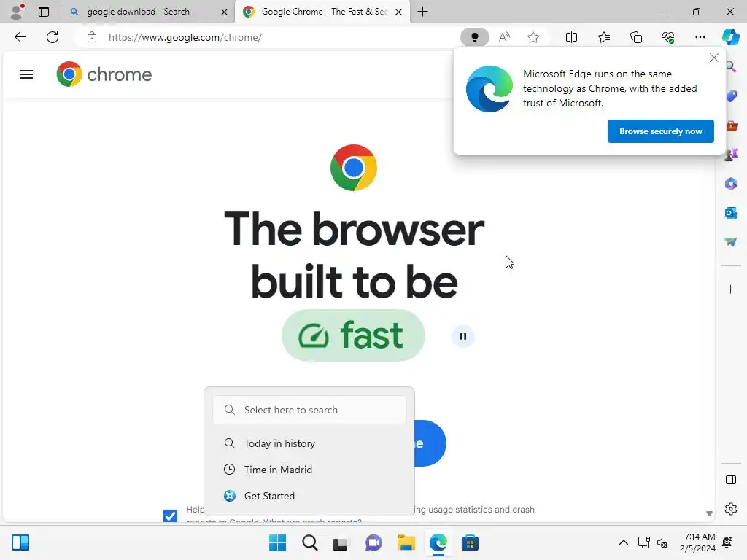Pause the headline animation

coord(463,336)
